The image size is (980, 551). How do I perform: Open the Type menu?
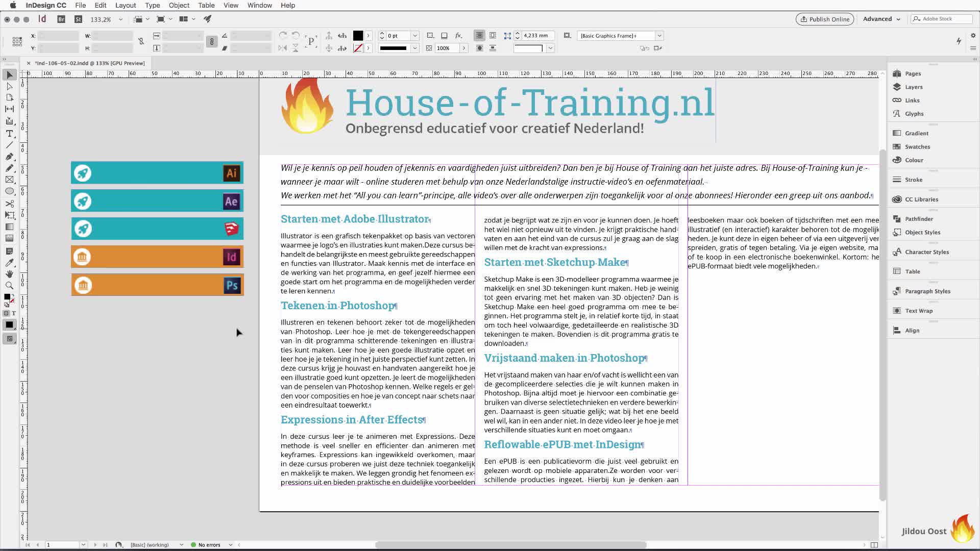click(152, 5)
